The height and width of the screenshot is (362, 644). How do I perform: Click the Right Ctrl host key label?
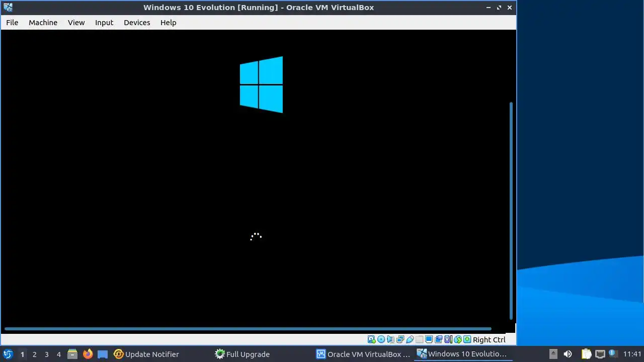pos(489,340)
